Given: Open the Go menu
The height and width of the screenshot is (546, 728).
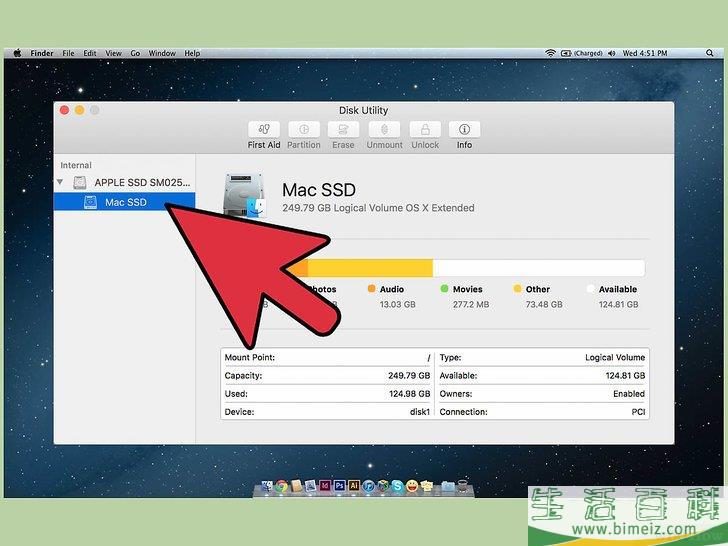Looking at the screenshot, I should [135, 53].
